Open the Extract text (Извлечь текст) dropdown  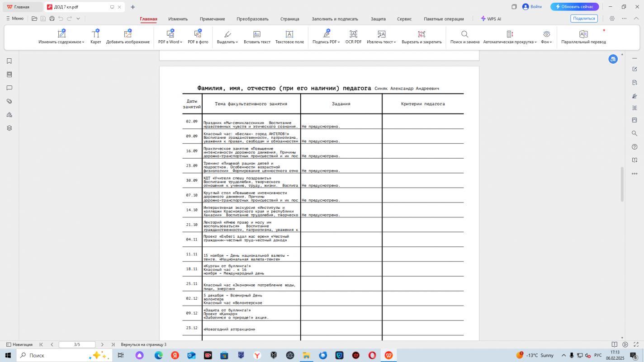coord(381,42)
